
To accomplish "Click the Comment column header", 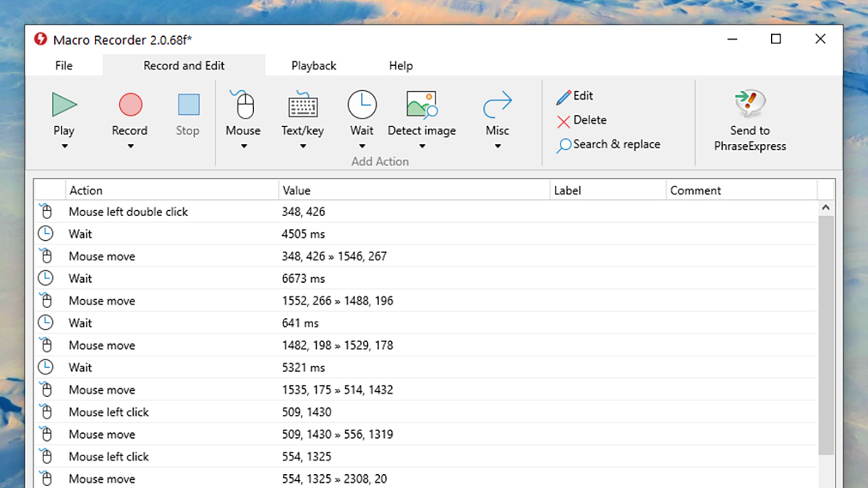I will 741,191.
